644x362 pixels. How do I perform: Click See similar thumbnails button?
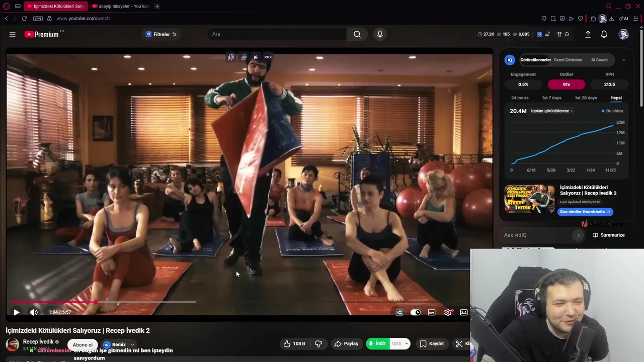pyautogui.click(x=585, y=212)
